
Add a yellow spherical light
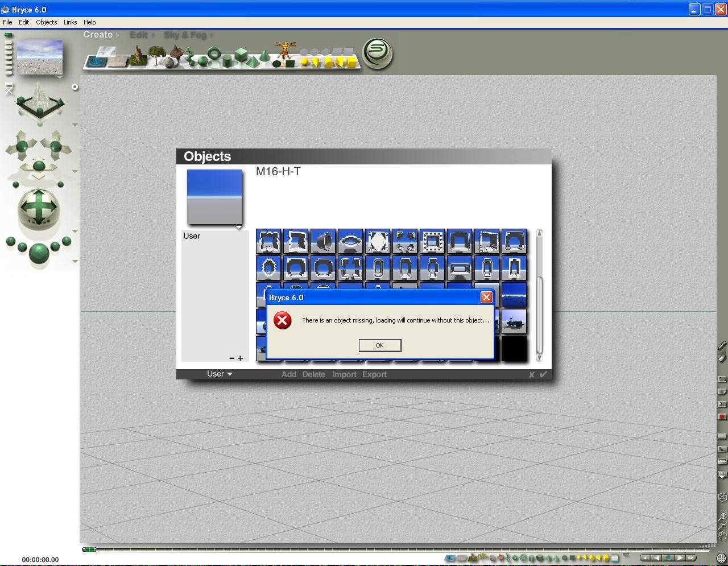(x=305, y=61)
